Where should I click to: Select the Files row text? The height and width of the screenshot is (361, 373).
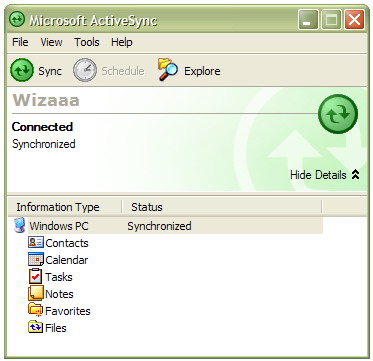56,328
